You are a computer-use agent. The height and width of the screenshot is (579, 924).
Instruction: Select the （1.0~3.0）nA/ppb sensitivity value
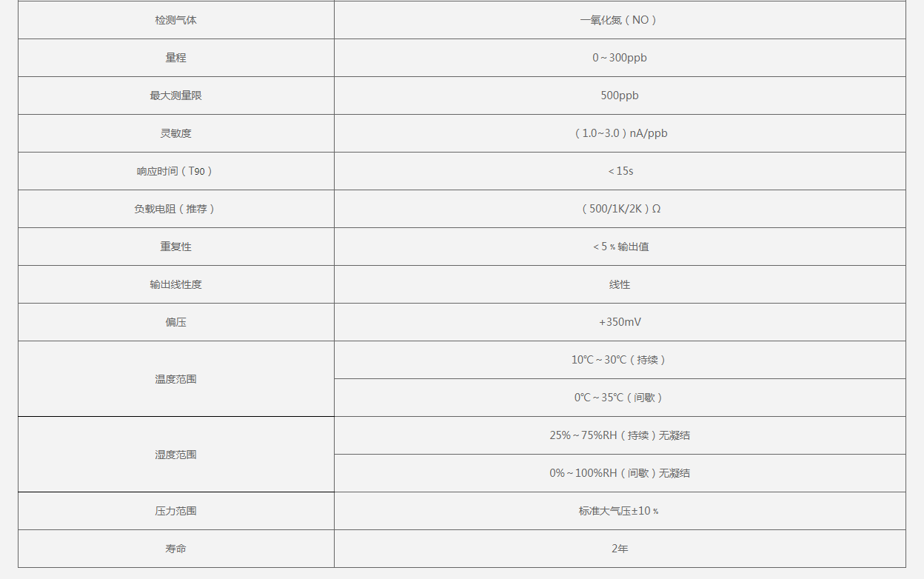point(619,133)
